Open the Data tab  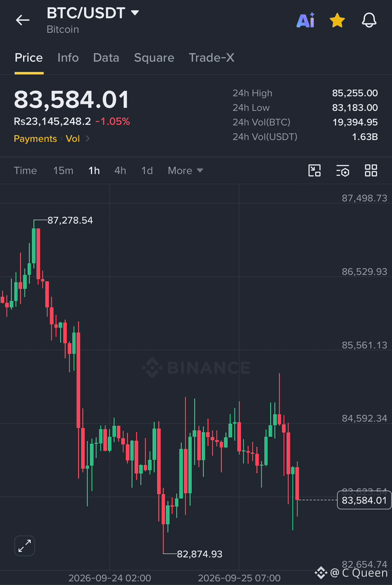pyautogui.click(x=106, y=58)
